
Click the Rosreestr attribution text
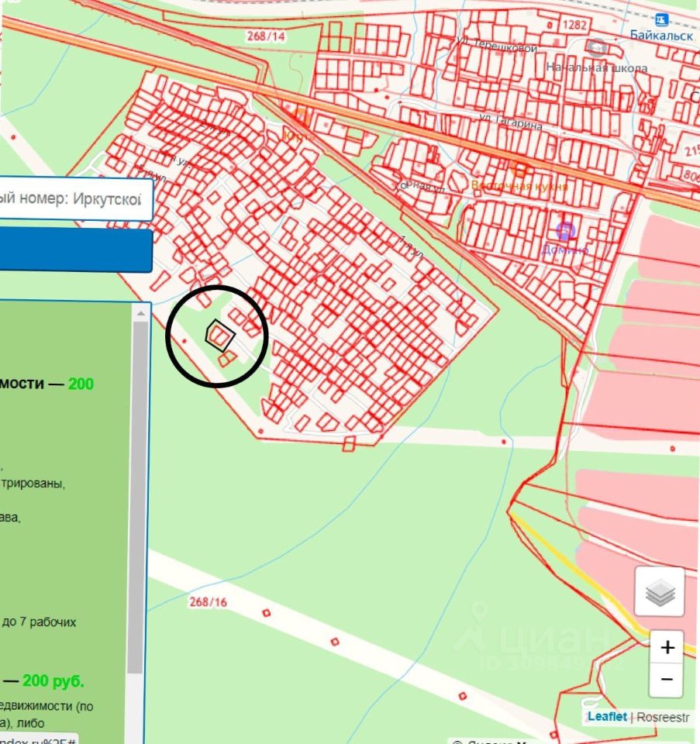click(663, 717)
